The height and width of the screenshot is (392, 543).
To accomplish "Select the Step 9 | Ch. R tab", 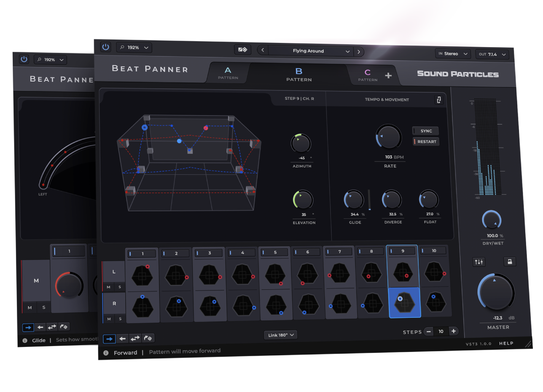I will click(x=299, y=99).
